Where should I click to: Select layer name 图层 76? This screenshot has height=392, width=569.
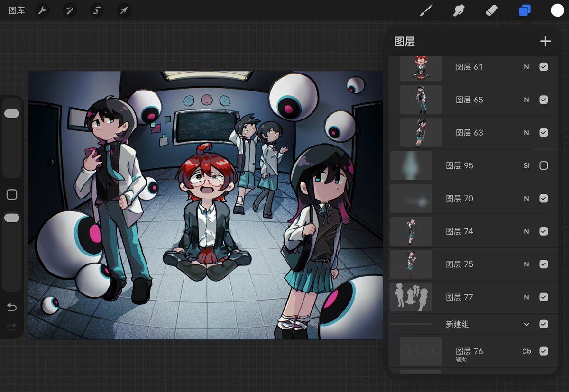469,351
